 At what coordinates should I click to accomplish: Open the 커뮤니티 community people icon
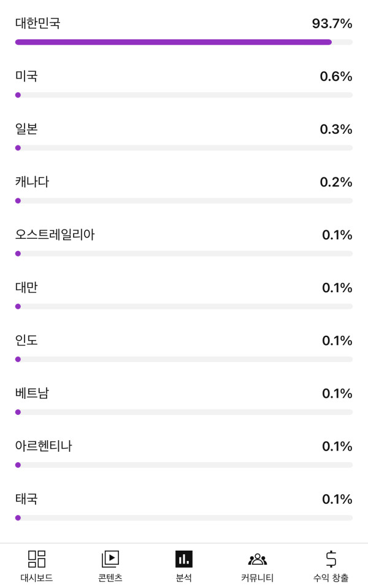coord(258,559)
